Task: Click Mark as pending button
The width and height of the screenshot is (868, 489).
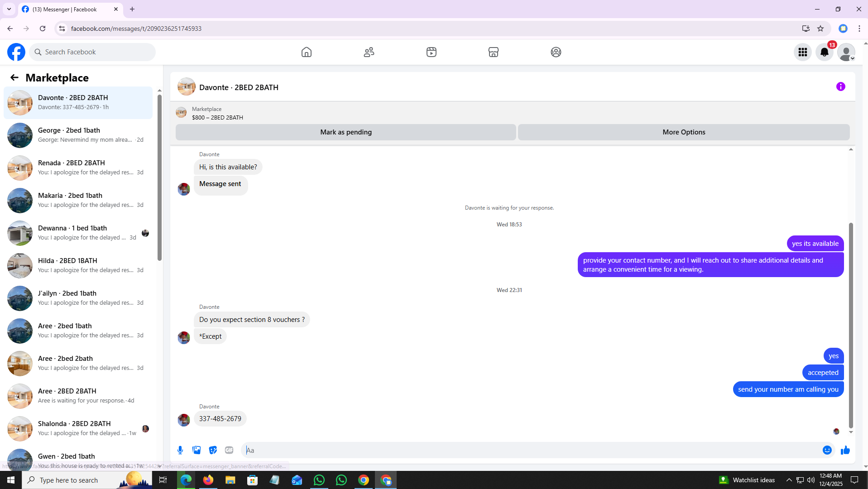Action: [x=346, y=132]
